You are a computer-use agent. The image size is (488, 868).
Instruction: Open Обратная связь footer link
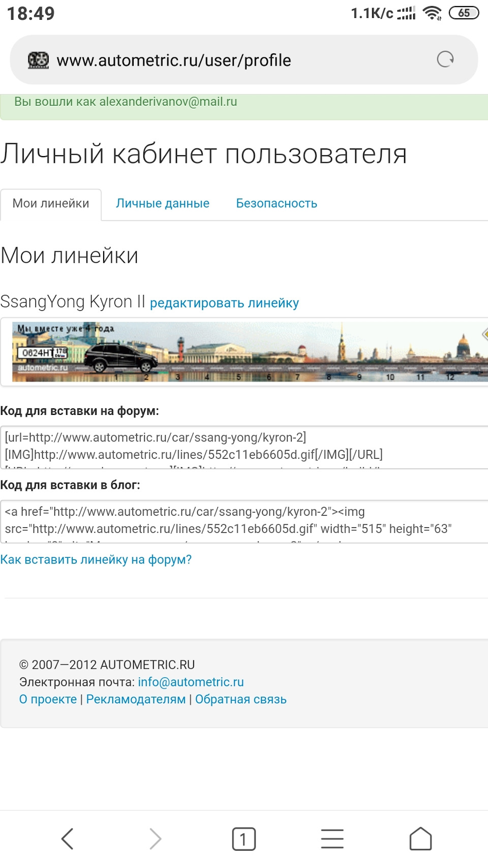[x=241, y=699]
